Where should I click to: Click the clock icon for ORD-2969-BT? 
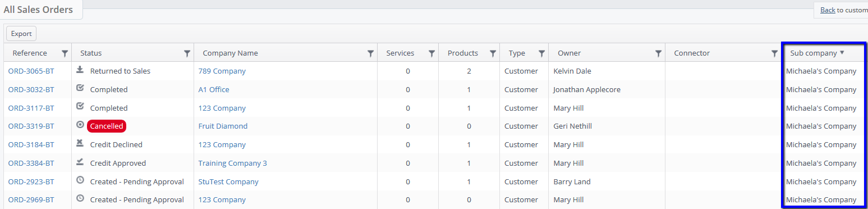click(x=80, y=199)
